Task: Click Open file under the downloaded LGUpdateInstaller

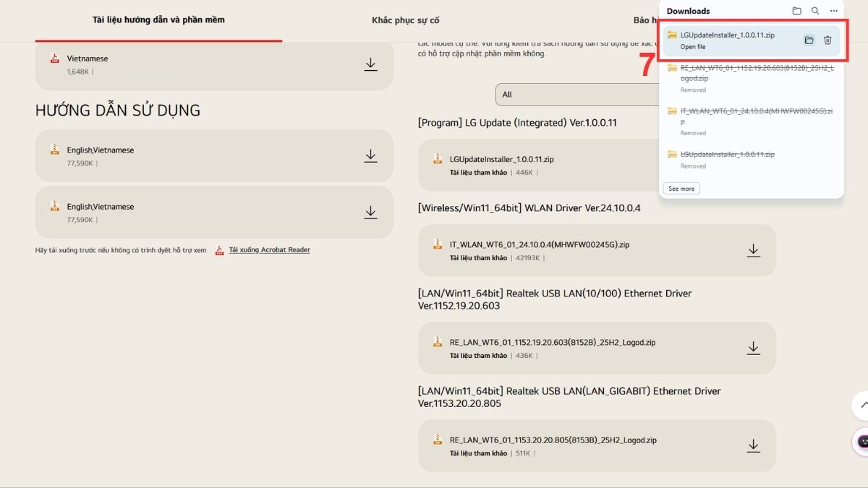Action: pos(693,47)
